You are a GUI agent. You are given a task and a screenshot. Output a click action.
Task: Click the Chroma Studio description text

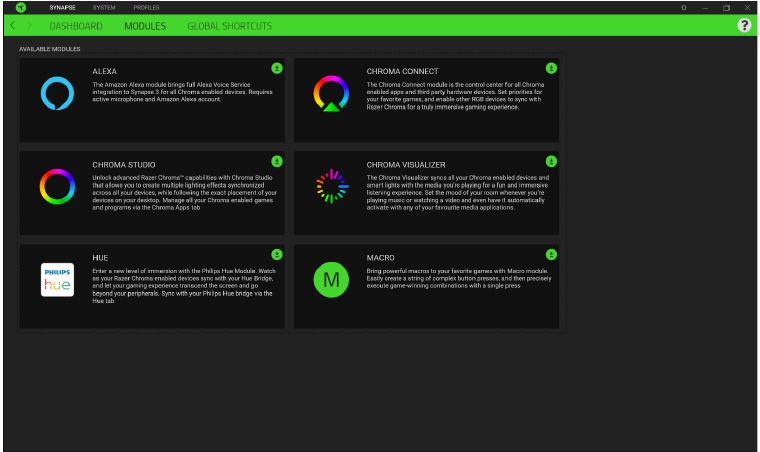(x=184, y=193)
